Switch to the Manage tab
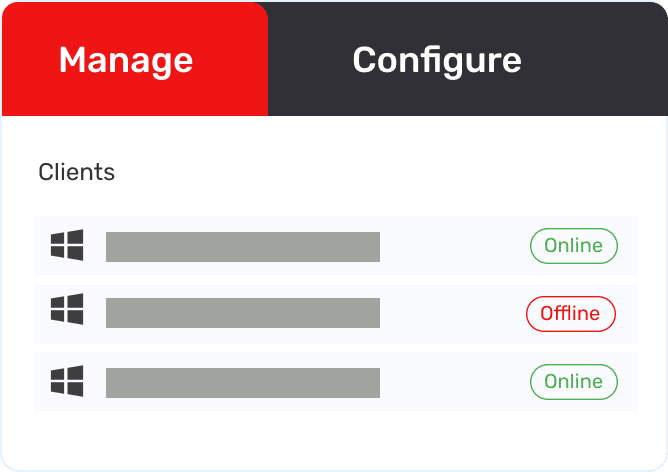Screen dimensions: 668x472 pos(134,60)
